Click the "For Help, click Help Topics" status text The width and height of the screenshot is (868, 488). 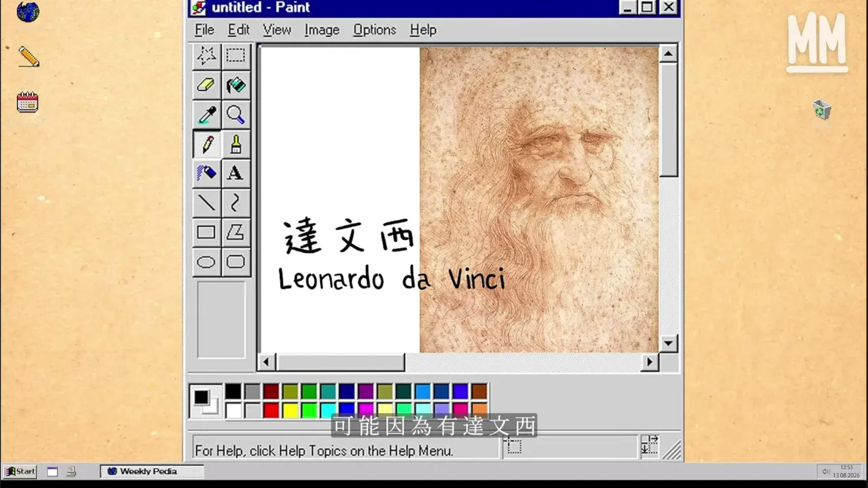point(324,450)
